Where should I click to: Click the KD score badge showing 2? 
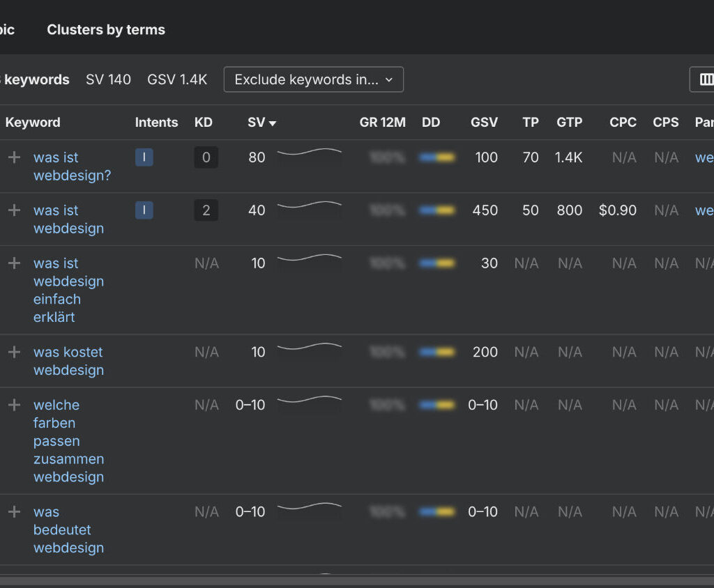coord(206,210)
